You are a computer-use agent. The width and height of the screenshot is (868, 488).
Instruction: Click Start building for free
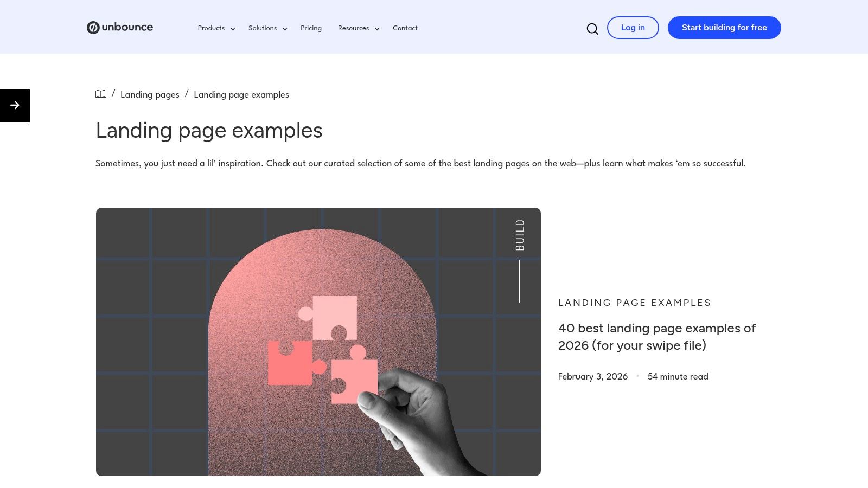[x=724, y=28]
